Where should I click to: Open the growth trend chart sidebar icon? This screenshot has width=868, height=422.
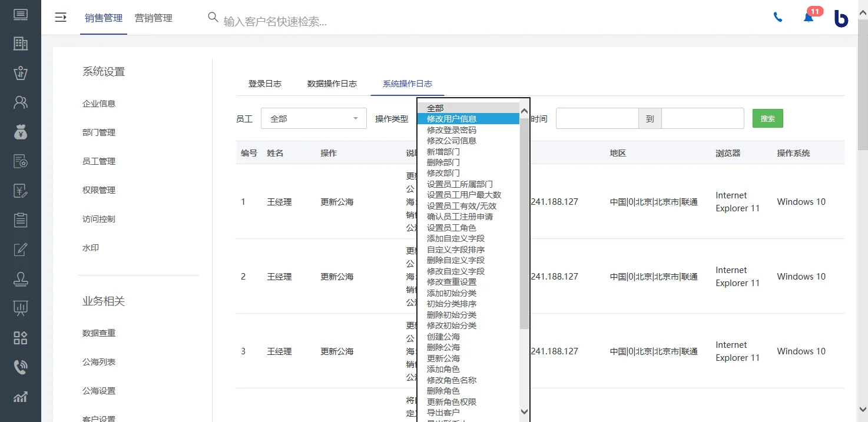(20, 397)
